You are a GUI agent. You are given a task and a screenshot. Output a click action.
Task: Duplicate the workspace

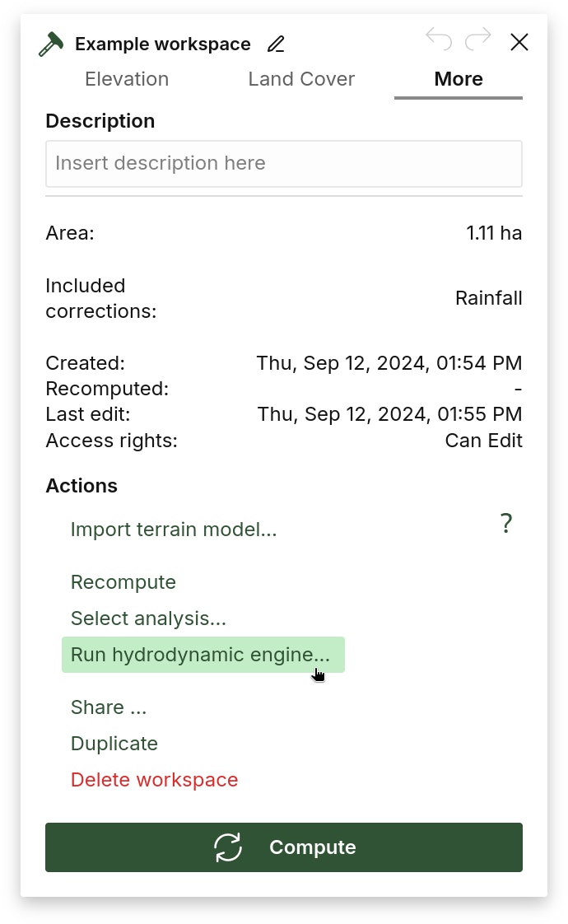[x=114, y=744]
